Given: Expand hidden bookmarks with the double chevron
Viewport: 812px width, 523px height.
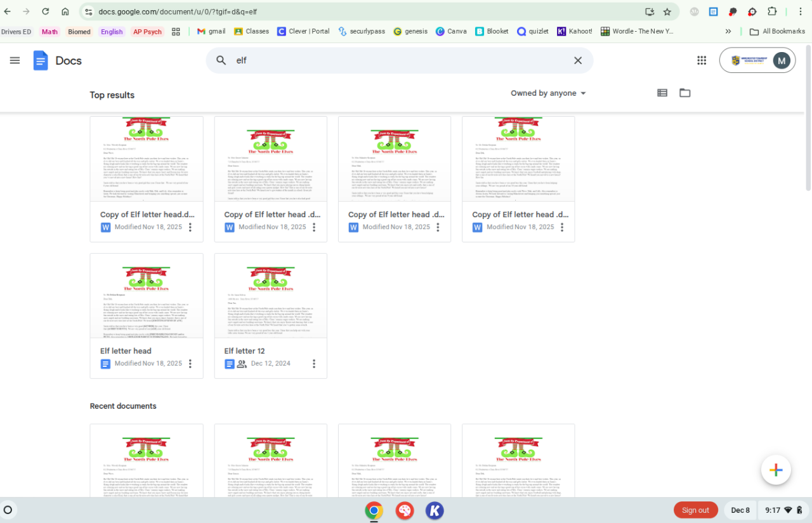Looking at the screenshot, I should 728,32.
